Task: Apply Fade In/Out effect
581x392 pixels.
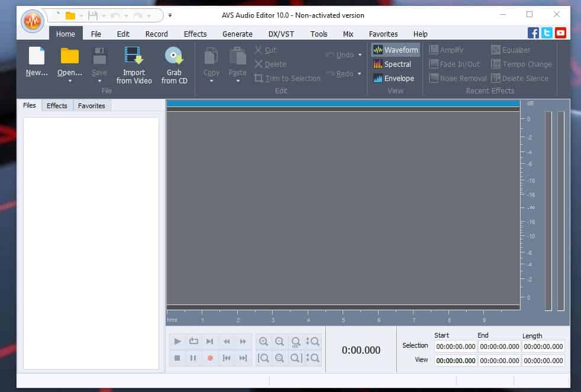Action: pos(454,64)
